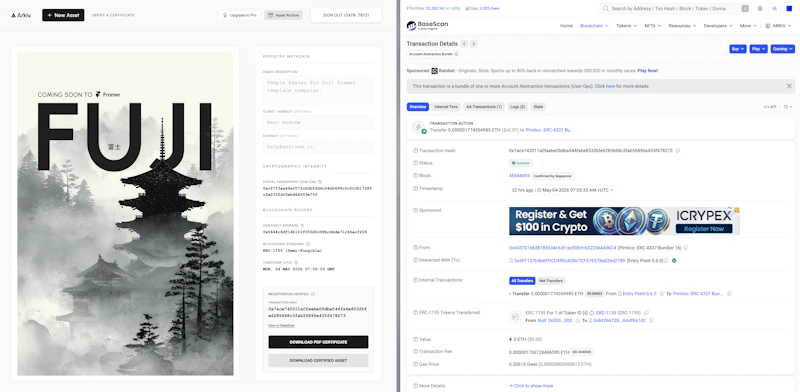Image resolution: width=800 pixels, height=392 pixels.
Task: Open the blue Gaming dropdown
Action: pos(783,49)
